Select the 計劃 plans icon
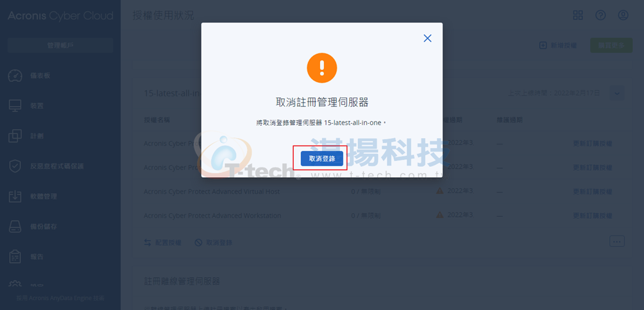 (x=15, y=136)
